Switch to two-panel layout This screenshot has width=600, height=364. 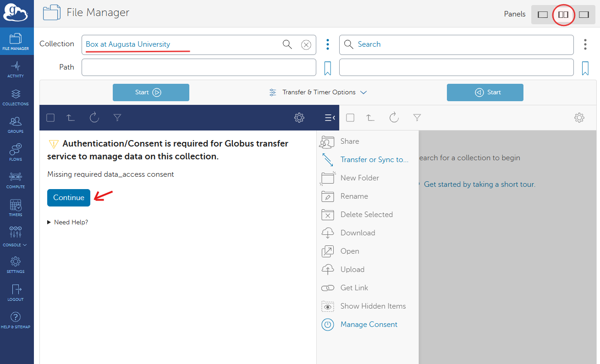coord(563,15)
